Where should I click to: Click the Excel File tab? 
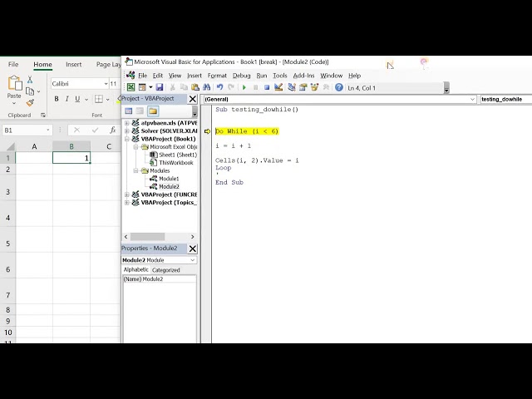pyautogui.click(x=13, y=65)
